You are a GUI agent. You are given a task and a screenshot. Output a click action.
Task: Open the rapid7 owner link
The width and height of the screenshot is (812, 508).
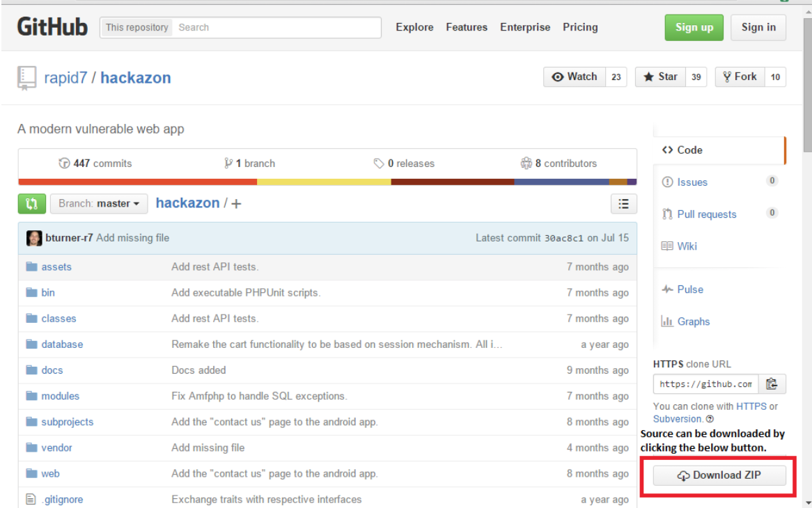pos(65,78)
